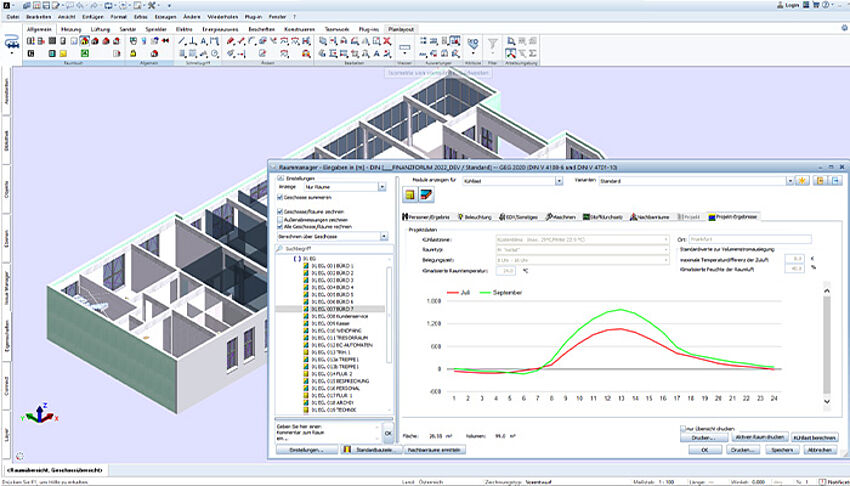
Task: Click the OK button beside the comment field
Action: coord(389,433)
